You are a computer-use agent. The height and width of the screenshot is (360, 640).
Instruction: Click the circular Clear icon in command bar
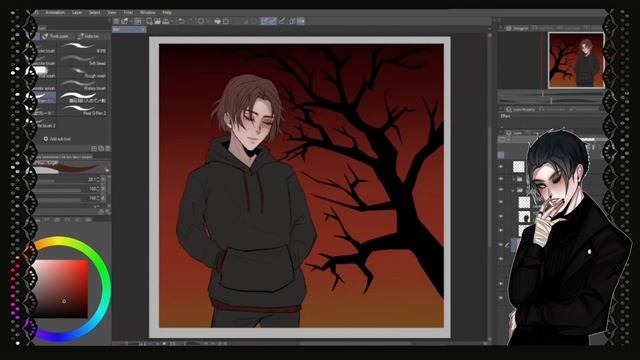201,21
